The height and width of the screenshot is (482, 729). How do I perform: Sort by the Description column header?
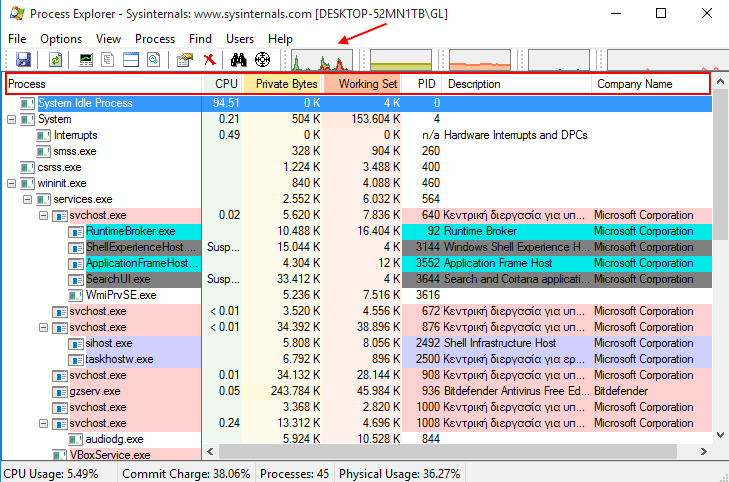(x=517, y=84)
